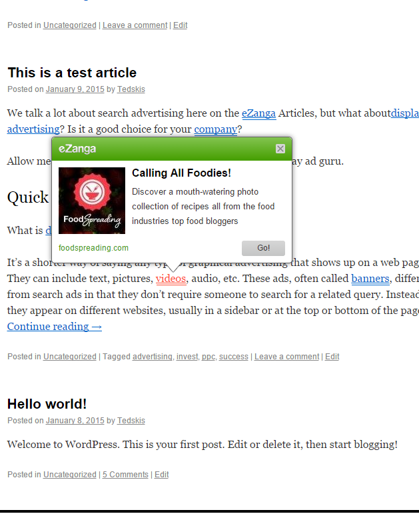Open the 'This is a test article' post title
Screen dimensions: 419x532
(x=72, y=73)
